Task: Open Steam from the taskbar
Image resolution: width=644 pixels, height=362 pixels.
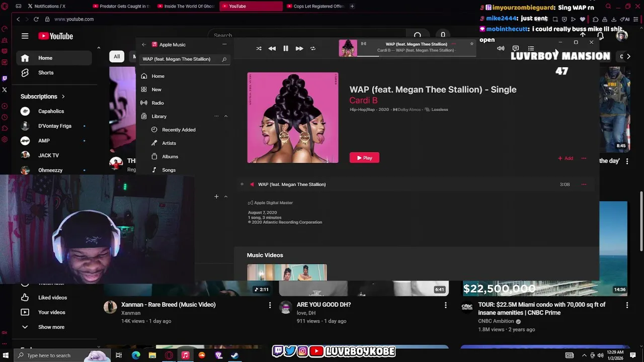Action: click(x=234, y=355)
